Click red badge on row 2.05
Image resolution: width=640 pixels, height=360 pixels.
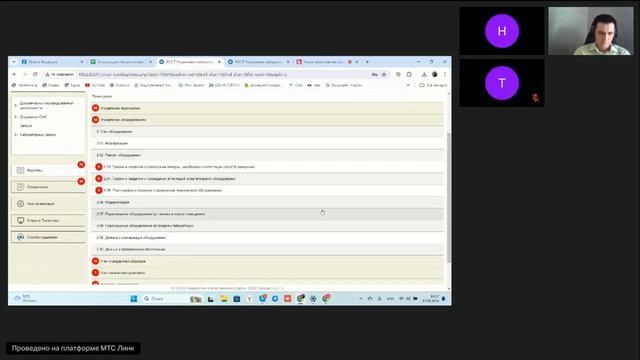click(98, 190)
